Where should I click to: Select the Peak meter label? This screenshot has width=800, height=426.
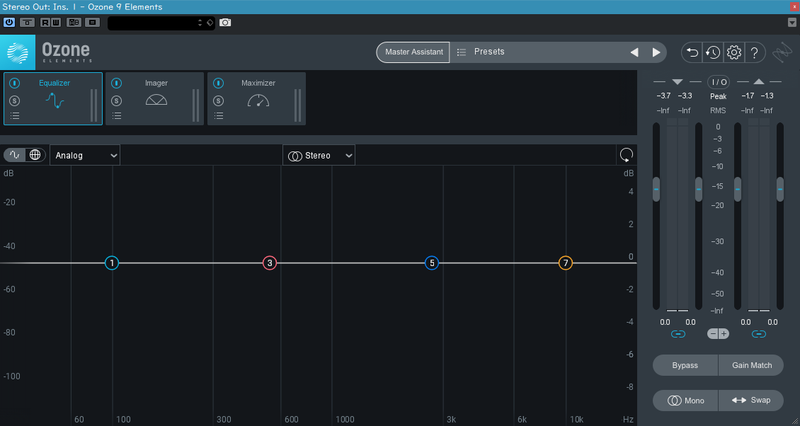point(718,96)
